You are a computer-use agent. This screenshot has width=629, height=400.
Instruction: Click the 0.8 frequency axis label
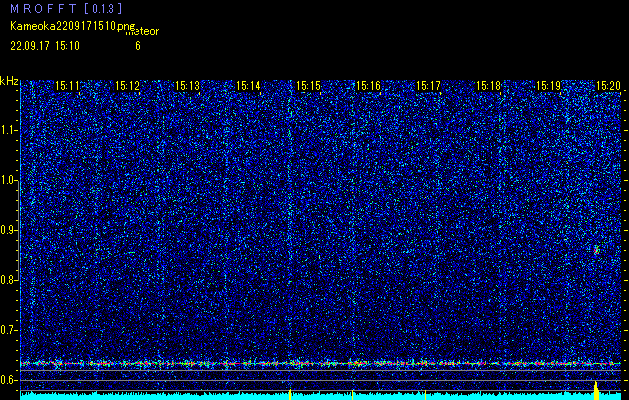[8, 280]
